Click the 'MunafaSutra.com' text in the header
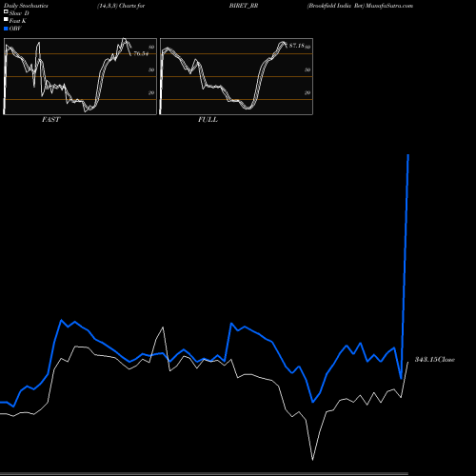 pos(389,6)
